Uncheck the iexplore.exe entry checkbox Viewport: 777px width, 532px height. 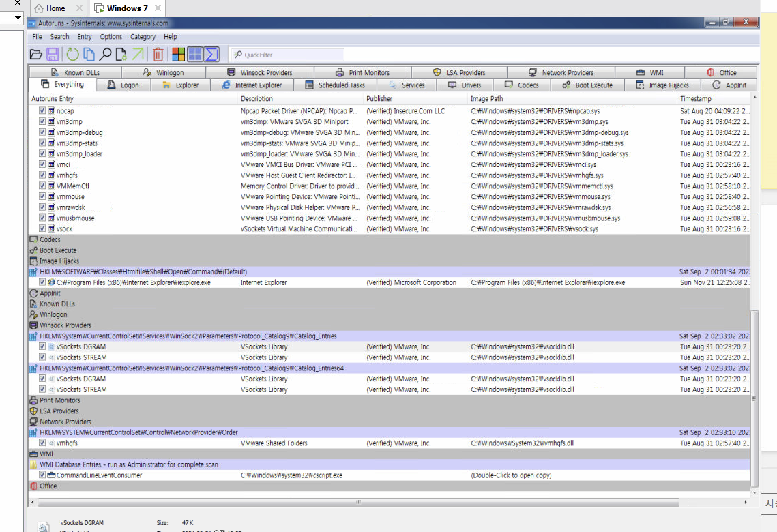[x=42, y=282]
